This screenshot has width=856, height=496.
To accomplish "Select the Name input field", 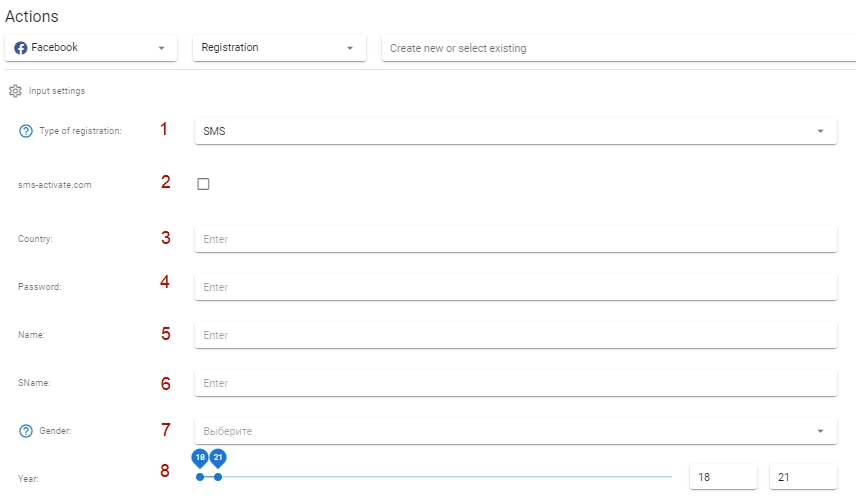I will (515, 335).
